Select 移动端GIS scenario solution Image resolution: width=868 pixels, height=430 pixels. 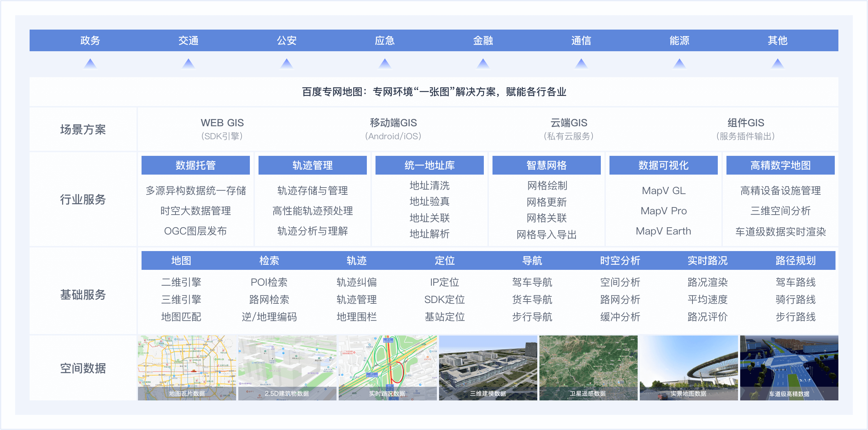393,129
